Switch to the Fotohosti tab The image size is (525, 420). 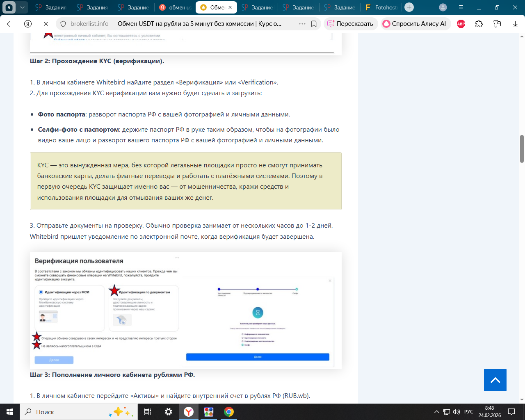(381, 7)
